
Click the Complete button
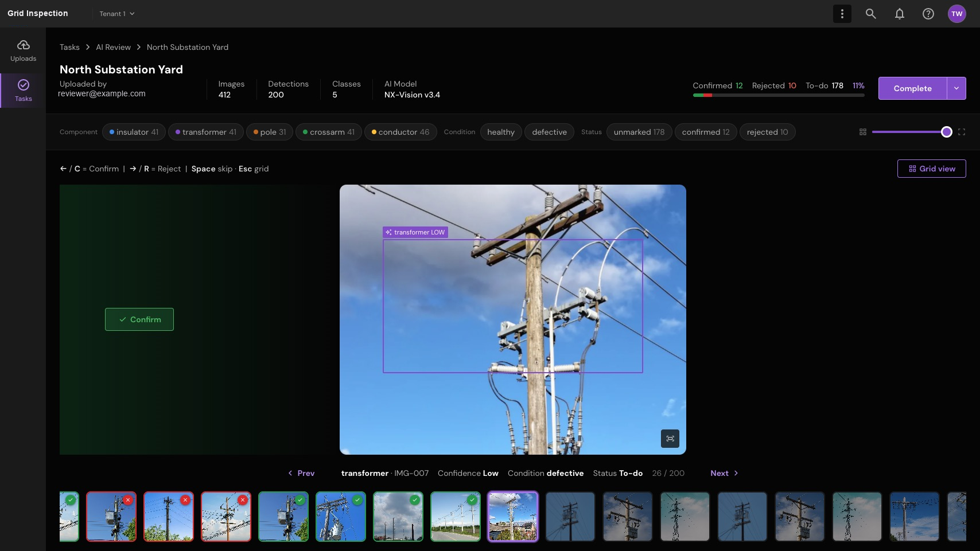pos(912,88)
